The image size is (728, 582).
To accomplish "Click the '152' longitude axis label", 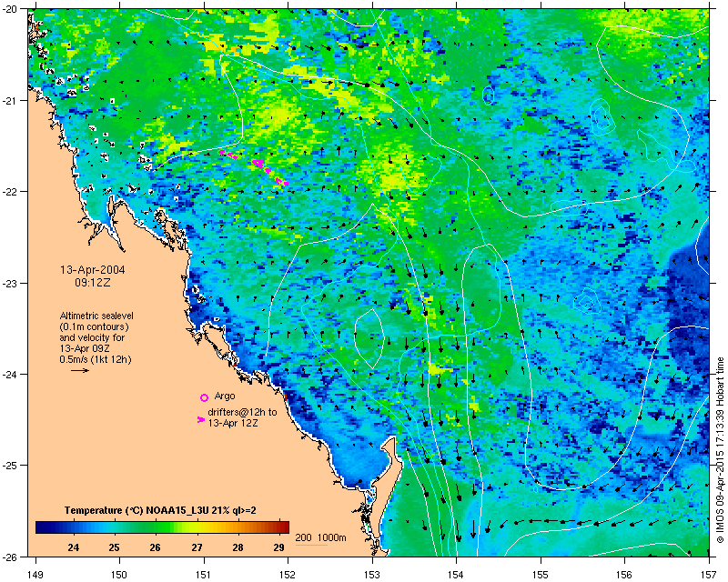I will (x=288, y=575).
